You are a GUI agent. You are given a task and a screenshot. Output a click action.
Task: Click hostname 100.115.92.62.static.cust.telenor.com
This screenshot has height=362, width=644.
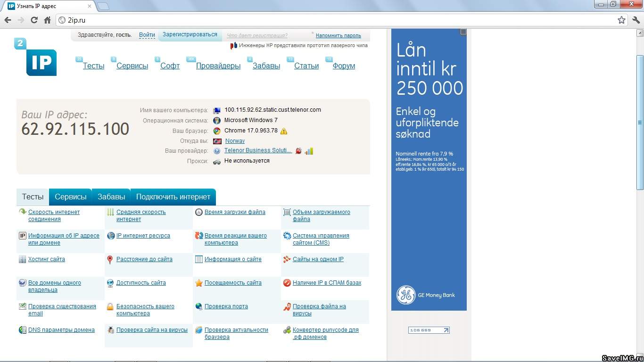(272, 110)
